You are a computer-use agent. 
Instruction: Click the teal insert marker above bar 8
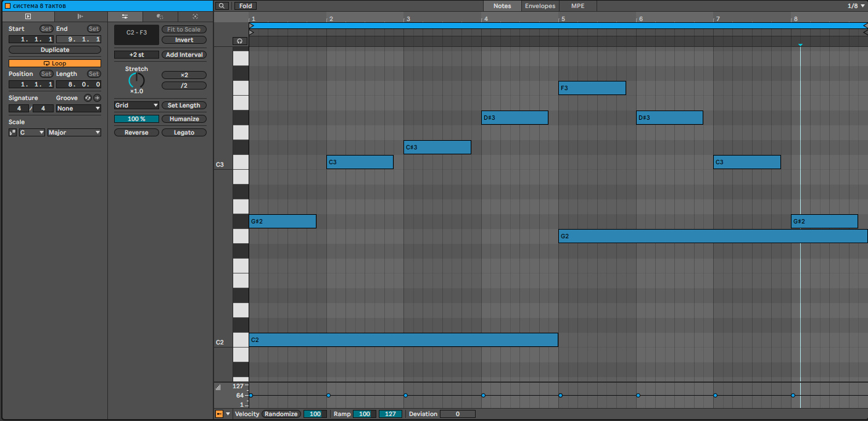(800, 45)
